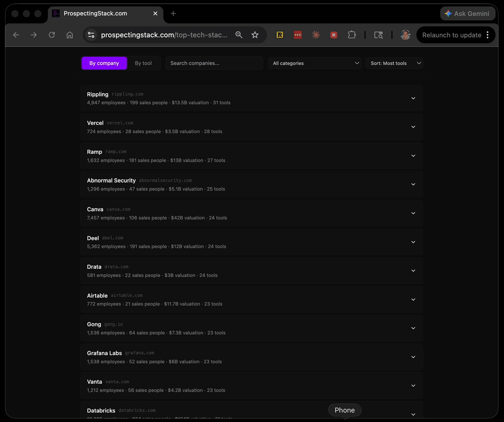Expand the Vercel row chevron

pyautogui.click(x=413, y=127)
